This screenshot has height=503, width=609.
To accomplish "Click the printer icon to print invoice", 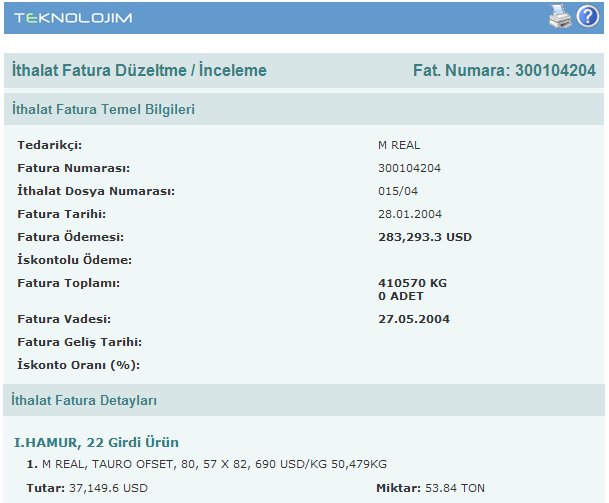I will click(561, 16).
